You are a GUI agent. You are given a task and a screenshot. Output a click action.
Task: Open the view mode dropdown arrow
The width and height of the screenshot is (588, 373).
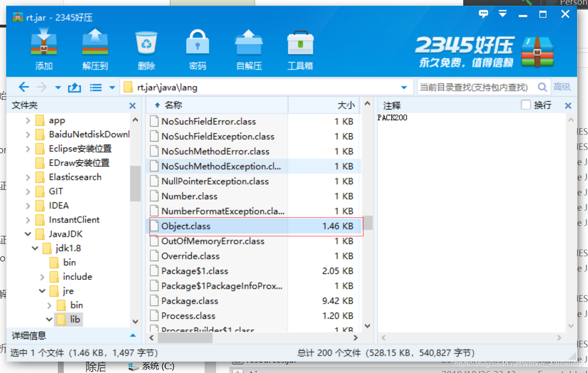(112, 88)
